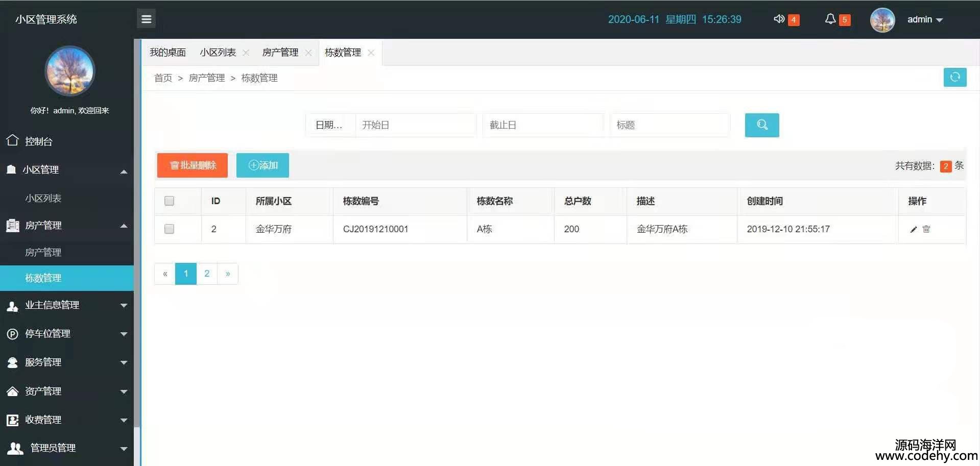The image size is (980, 466).
Task: Click the 房产管理 breadcrumb link
Action: coord(207,78)
